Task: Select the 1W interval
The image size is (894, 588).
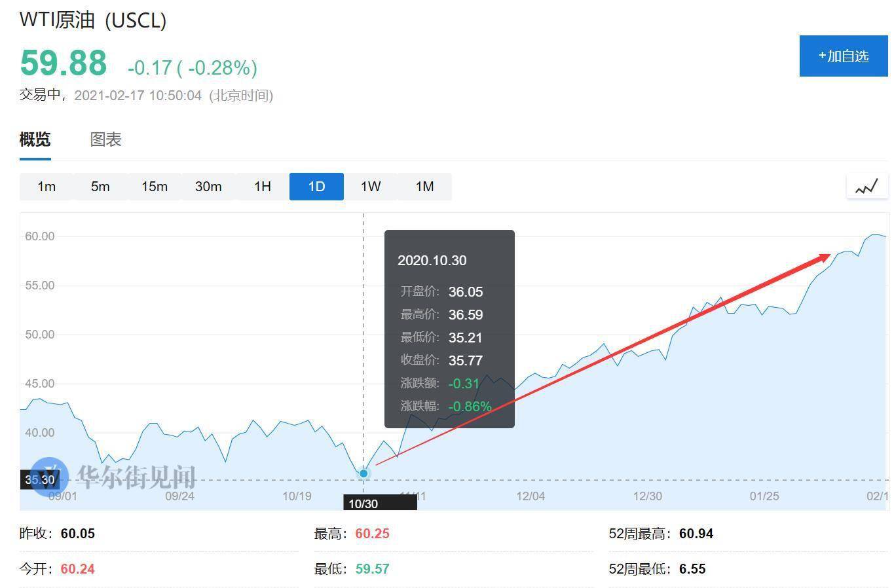Action: [x=371, y=187]
